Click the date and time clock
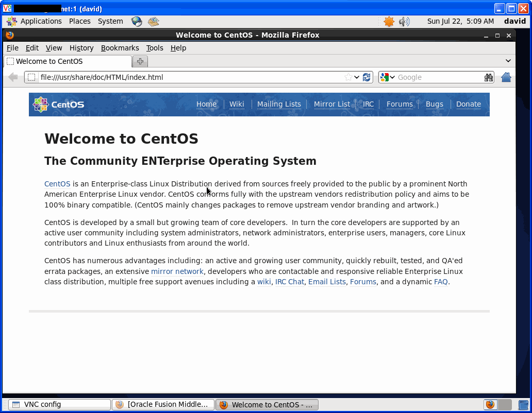532x413 pixels. [460, 21]
